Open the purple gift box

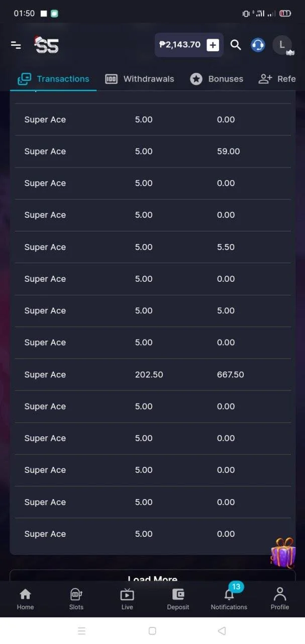click(x=283, y=552)
